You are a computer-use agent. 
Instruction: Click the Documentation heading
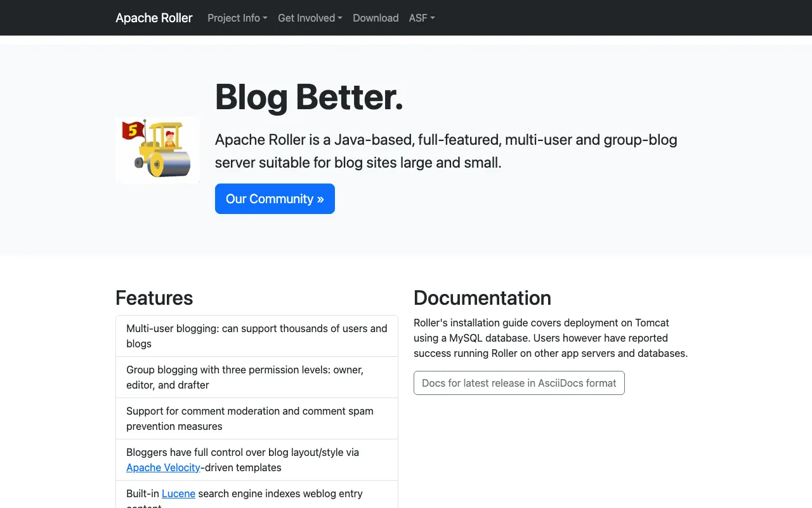(x=482, y=298)
